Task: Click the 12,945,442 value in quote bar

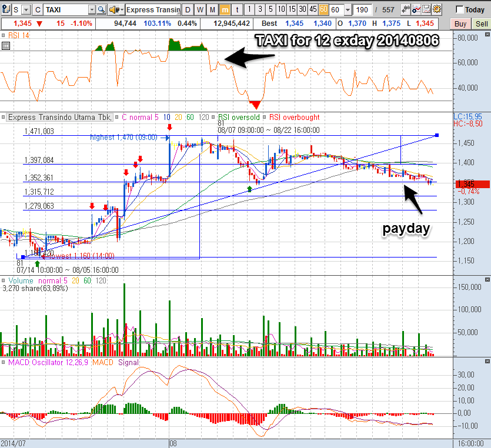Action: point(232,24)
